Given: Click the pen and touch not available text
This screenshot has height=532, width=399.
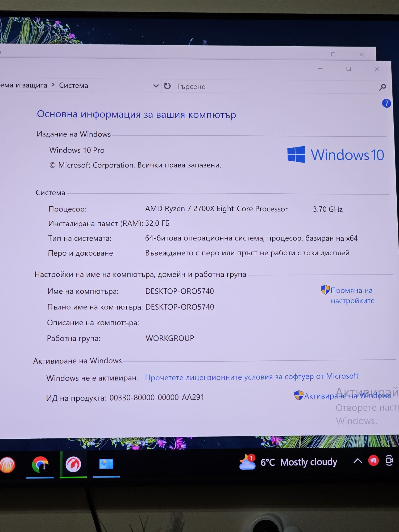Looking at the screenshot, I should pyautogui.click(x=247, y=253).
